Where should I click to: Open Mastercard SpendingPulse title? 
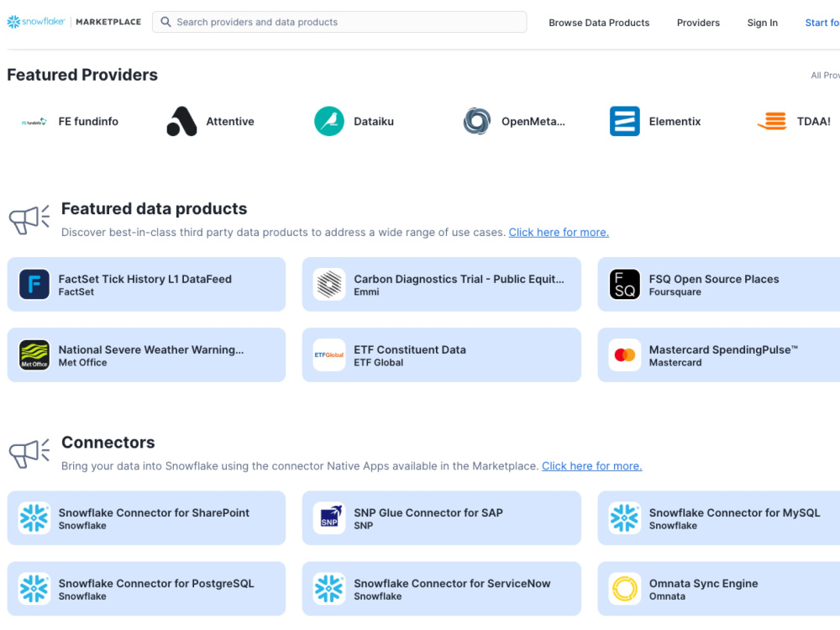coord(724,349)
